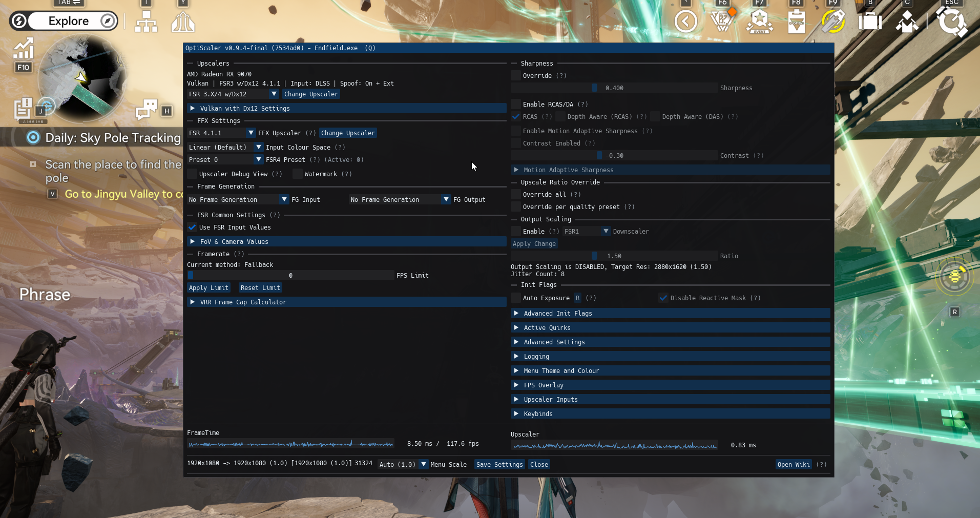The width and height of the screenshot is (980, 518).
Task: Open the hierarchy tree icon (T)
Action: point(146,22)
